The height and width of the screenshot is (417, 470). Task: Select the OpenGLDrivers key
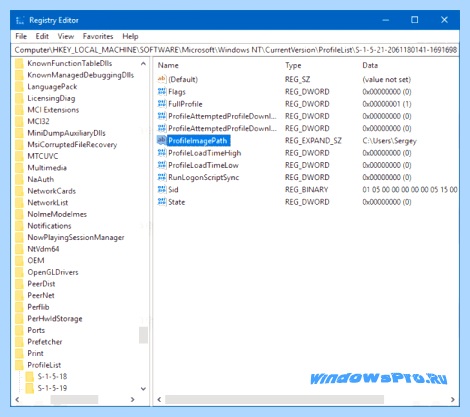[x=53, y=272]
